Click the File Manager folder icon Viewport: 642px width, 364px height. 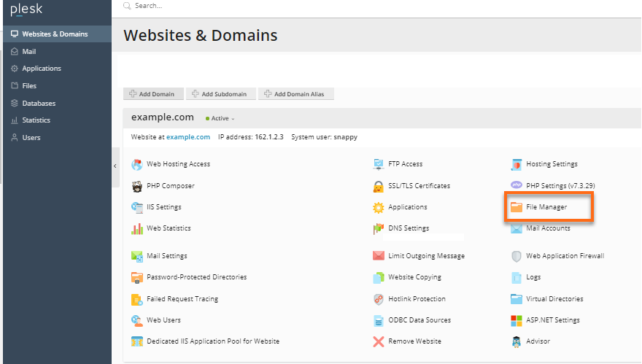pos(517,207)
